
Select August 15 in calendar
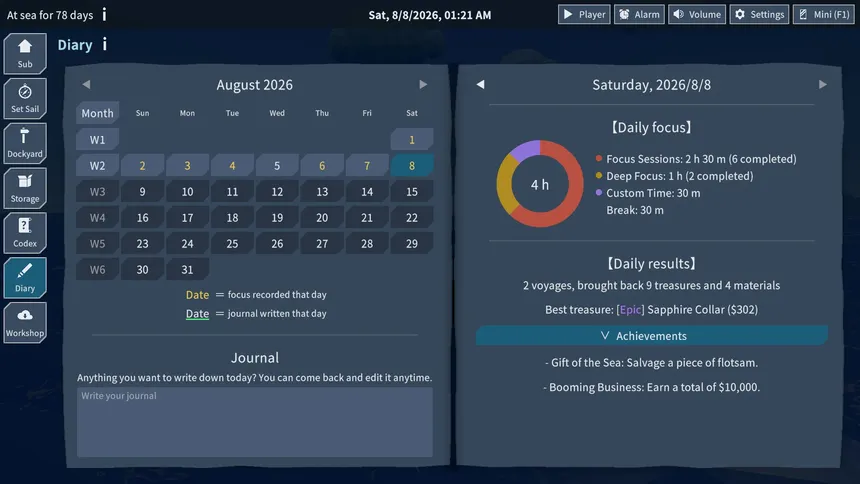412,192
